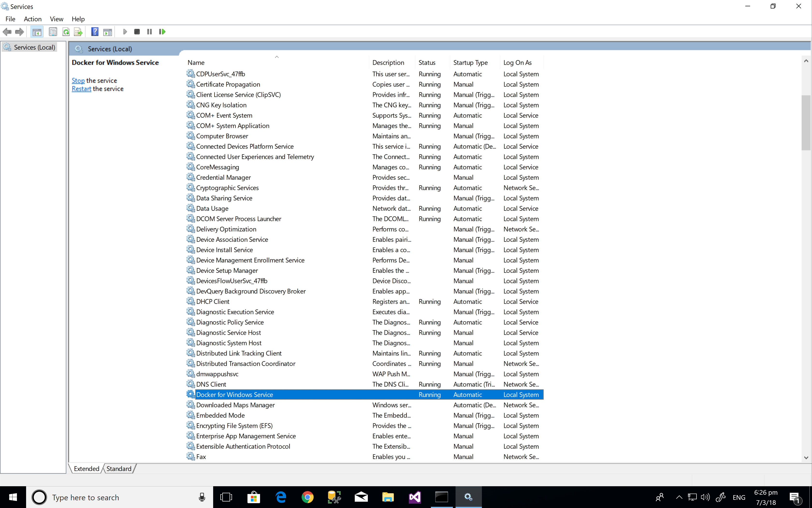Open Properties toolbar icon
This screenshot has width=812, height=508.
tap(53, 32)
